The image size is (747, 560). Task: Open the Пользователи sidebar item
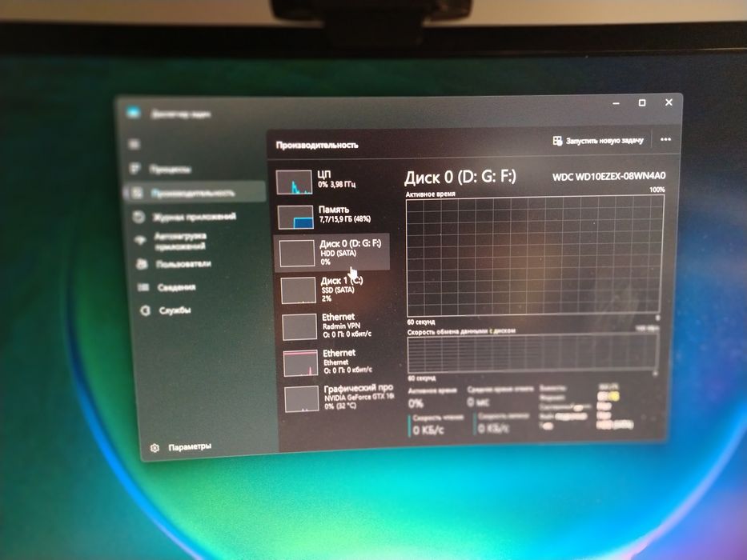point(174,264)
